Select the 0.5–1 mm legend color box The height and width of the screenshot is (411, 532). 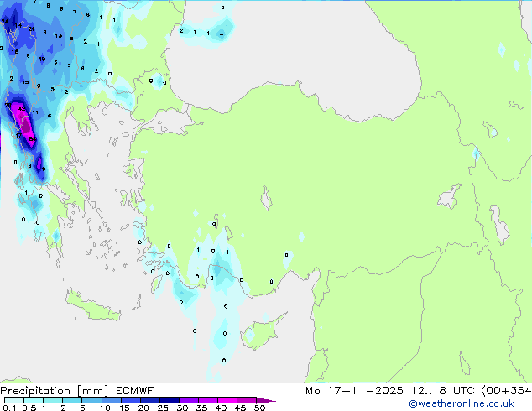click(34, 400)
